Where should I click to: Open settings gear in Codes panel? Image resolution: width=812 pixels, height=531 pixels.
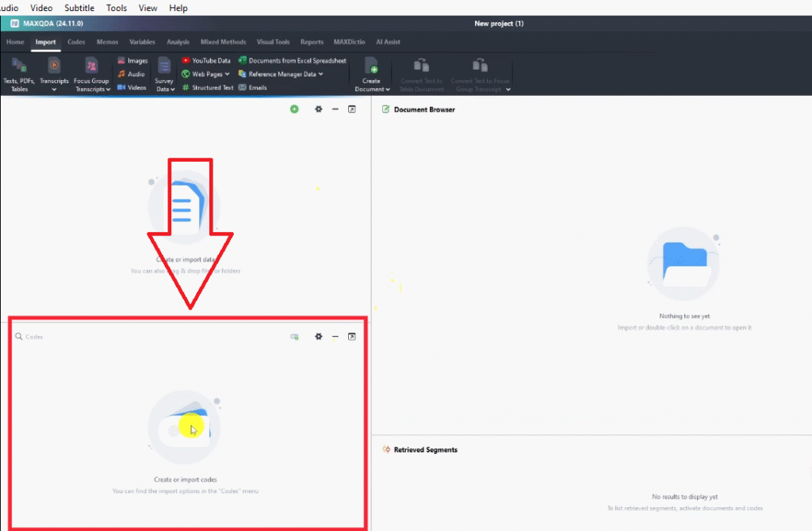[x=319, y=337]
